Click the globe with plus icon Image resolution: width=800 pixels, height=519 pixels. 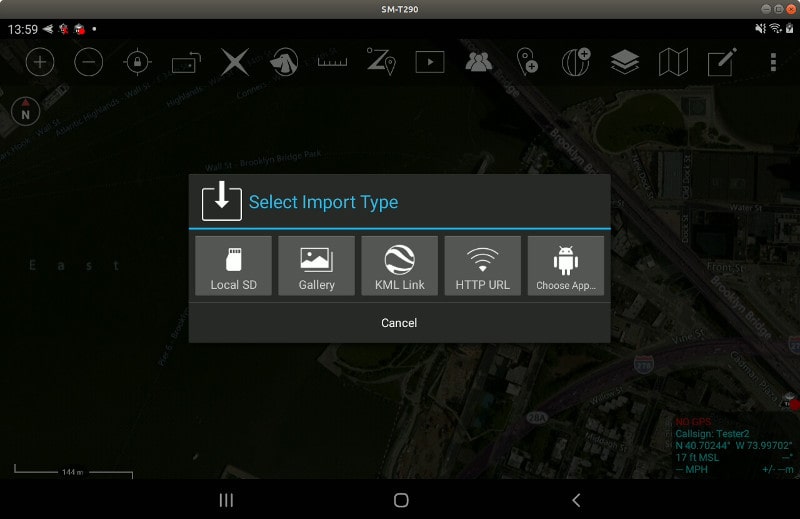click(576, 62)
